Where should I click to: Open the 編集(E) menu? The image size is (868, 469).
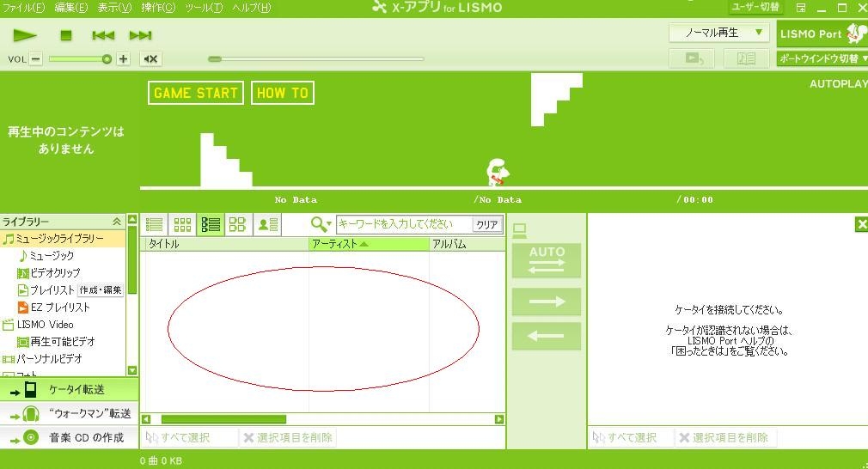[x=70, y=8]
